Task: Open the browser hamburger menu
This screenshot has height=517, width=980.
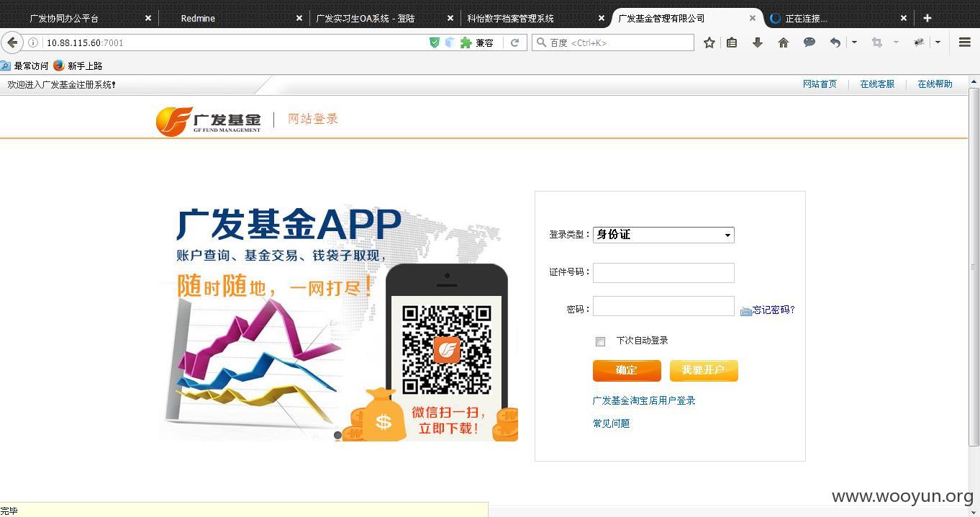Action: [x=965, y=42]
